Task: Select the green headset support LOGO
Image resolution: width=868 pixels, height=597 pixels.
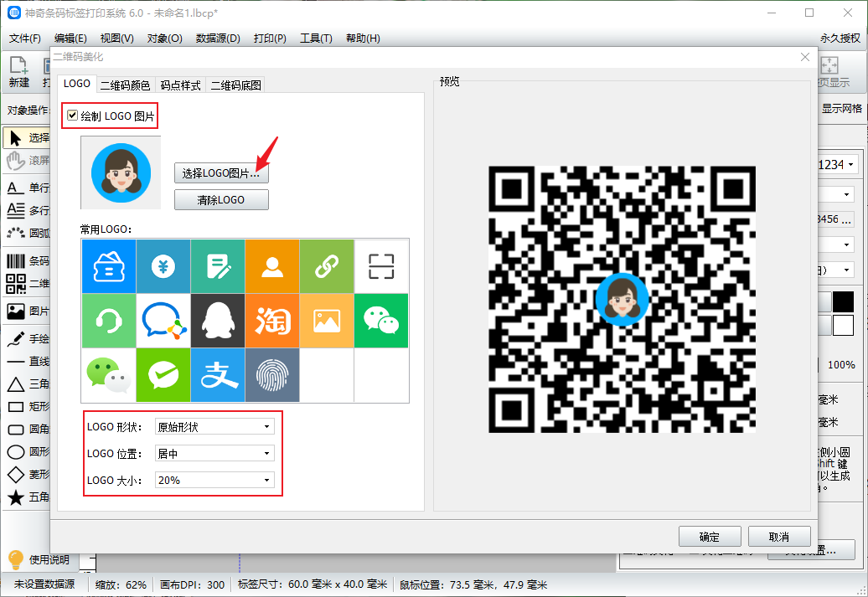Action: click(109, 321)
